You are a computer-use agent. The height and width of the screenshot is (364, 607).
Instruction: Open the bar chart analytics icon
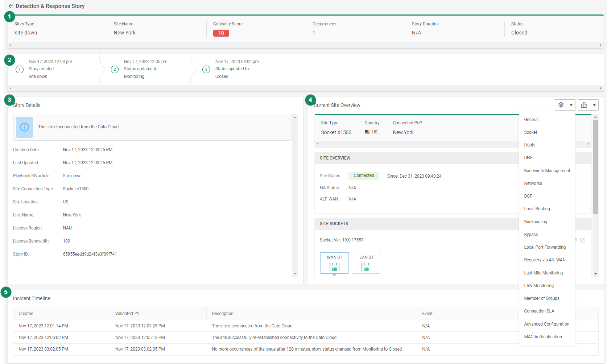coord(584,105)
